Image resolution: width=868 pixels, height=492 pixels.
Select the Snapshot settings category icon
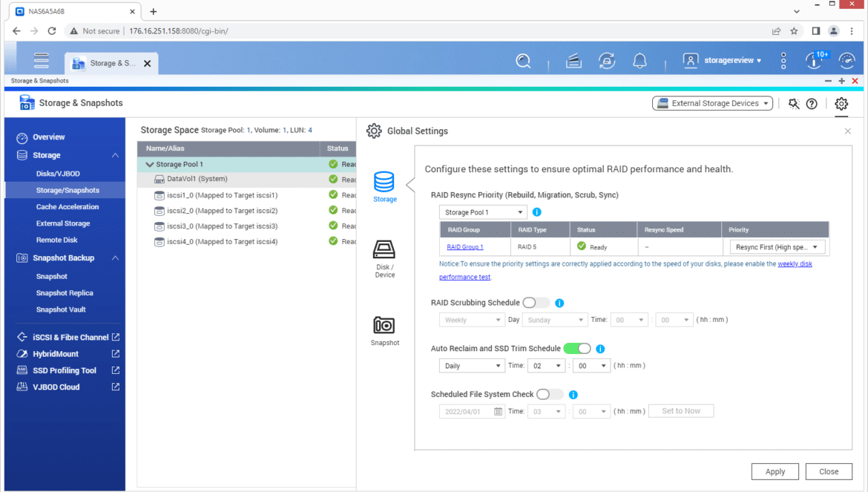[x=384, y=331]
